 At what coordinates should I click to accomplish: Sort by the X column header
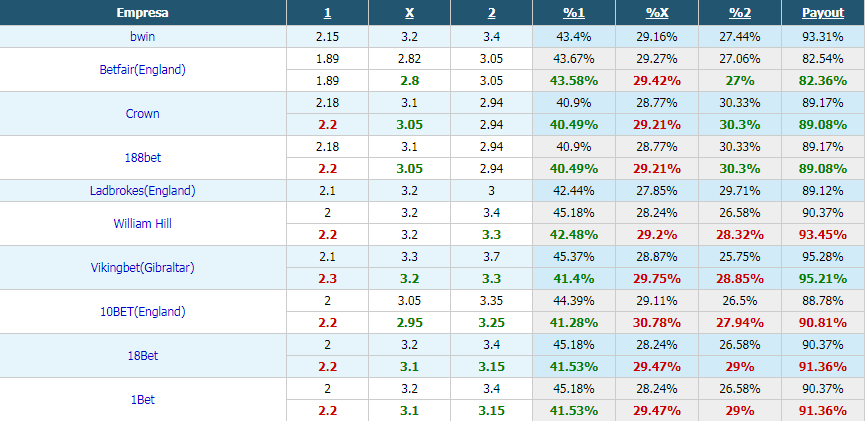click(x=409, y=13)
